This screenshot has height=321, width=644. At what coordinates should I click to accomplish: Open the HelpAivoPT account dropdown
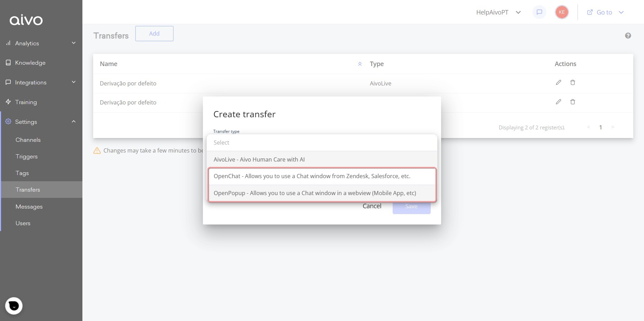tap(498, 12)
